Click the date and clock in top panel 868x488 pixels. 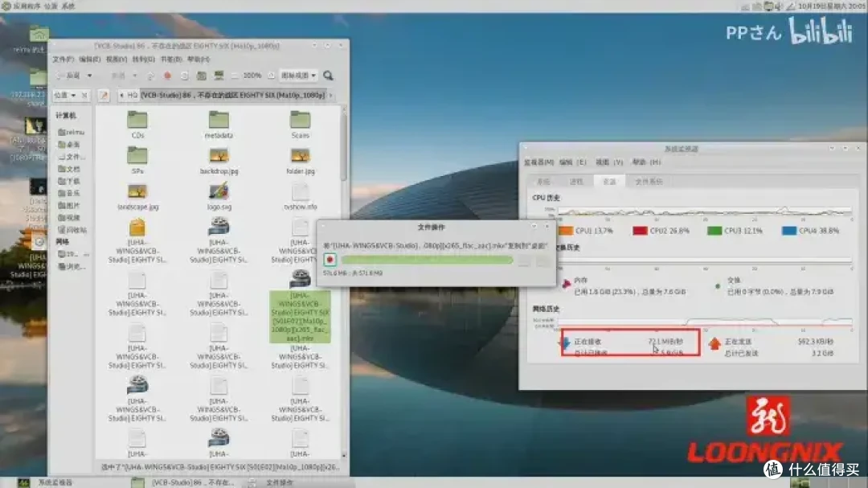(x=831, y=6)
